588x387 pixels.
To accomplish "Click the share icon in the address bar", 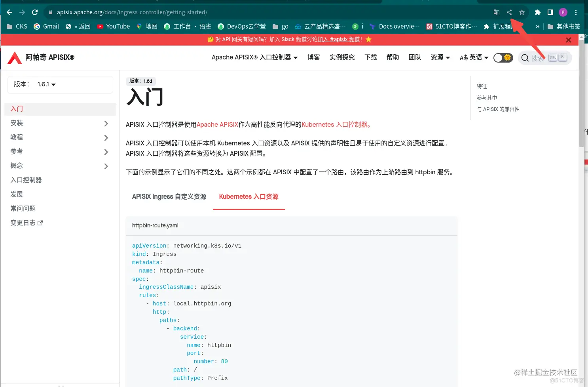I will point(509,12).
